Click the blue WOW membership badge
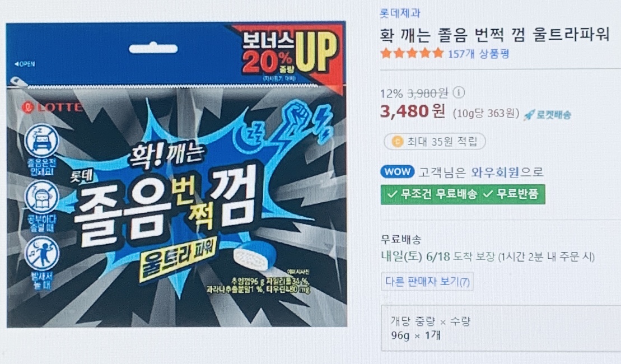 [398, 171]
